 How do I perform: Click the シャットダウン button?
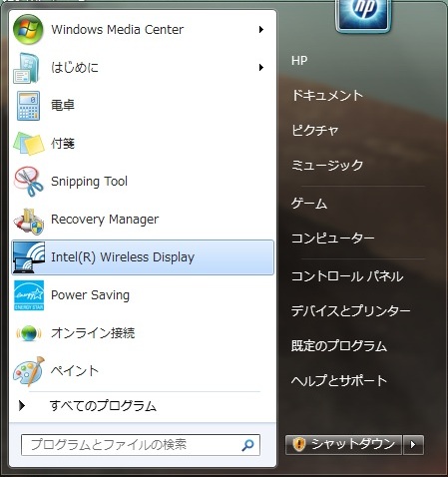[x=343, y=445]
